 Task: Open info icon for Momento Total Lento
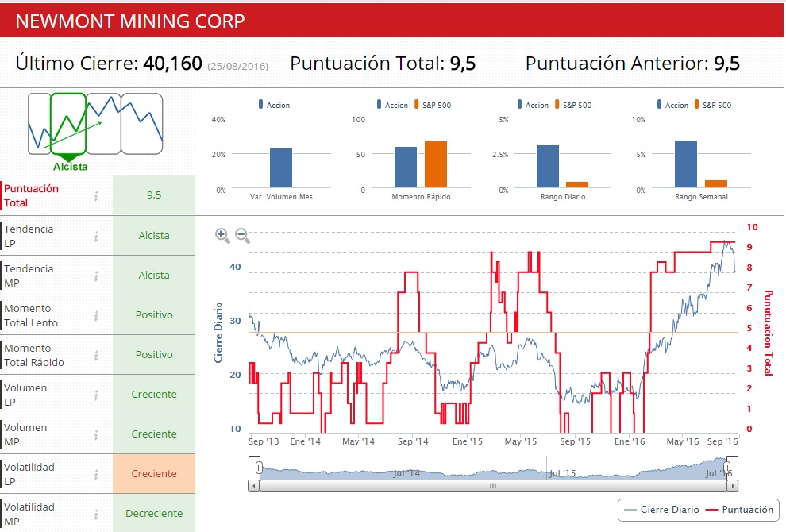(96, 315)
